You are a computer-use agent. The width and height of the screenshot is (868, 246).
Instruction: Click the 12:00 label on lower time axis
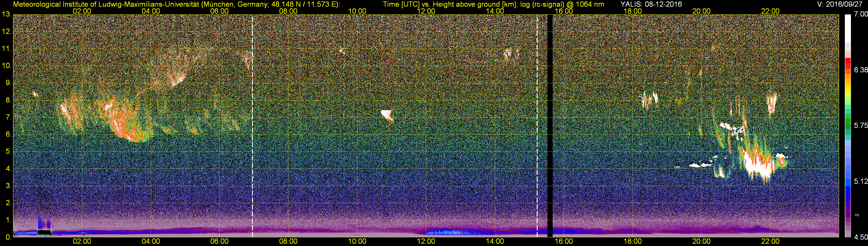coord(426,242)
